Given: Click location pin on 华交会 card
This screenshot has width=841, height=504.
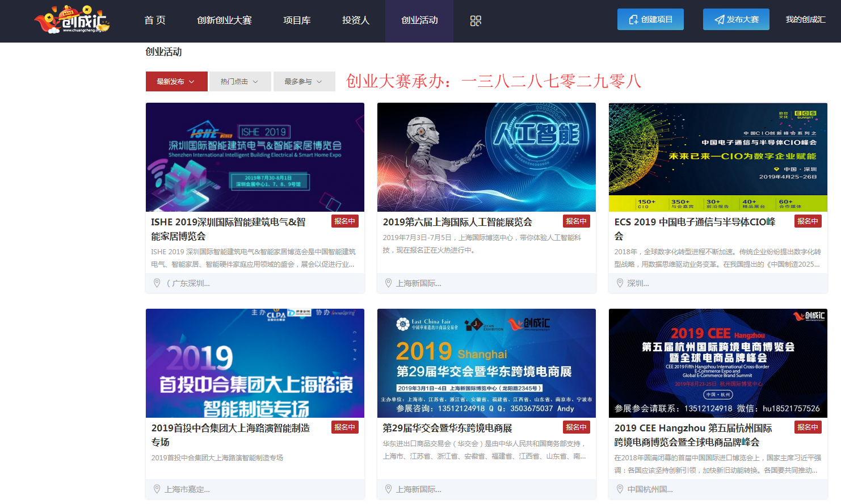Looking at the screenshot, I should [x=389, y=489].
